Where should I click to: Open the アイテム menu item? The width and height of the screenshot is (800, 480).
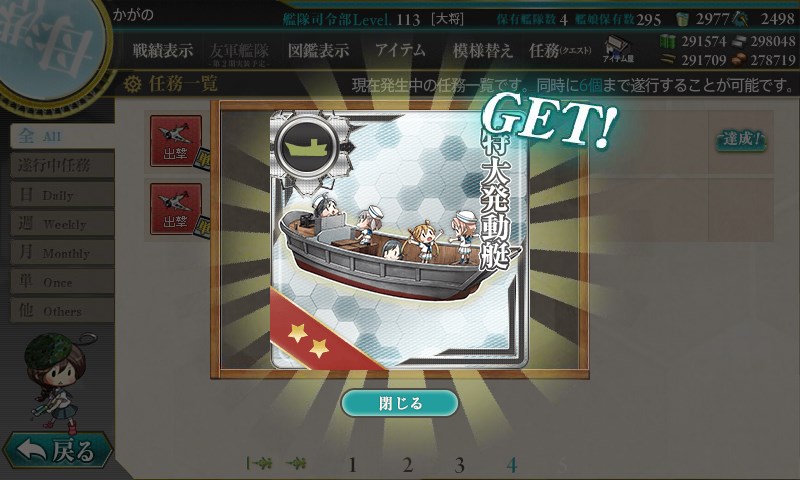[x=401, y=50]
